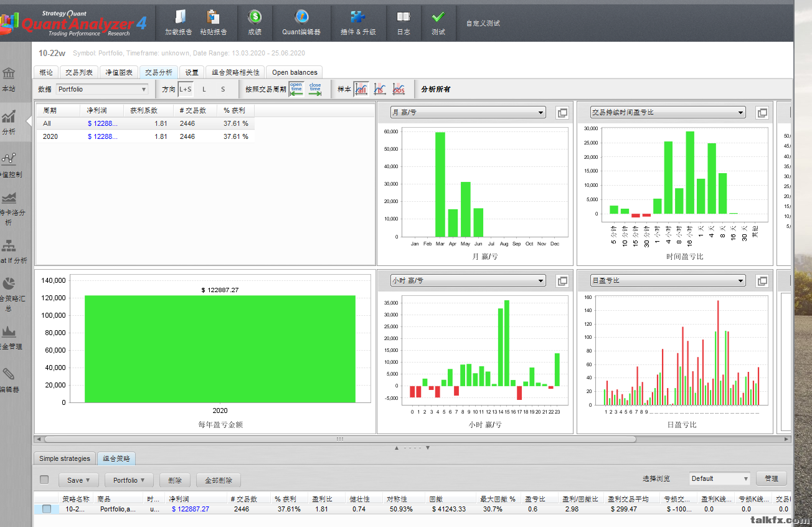Switch to the 设置 tab
Screen dimensions: 812x527
191,72
